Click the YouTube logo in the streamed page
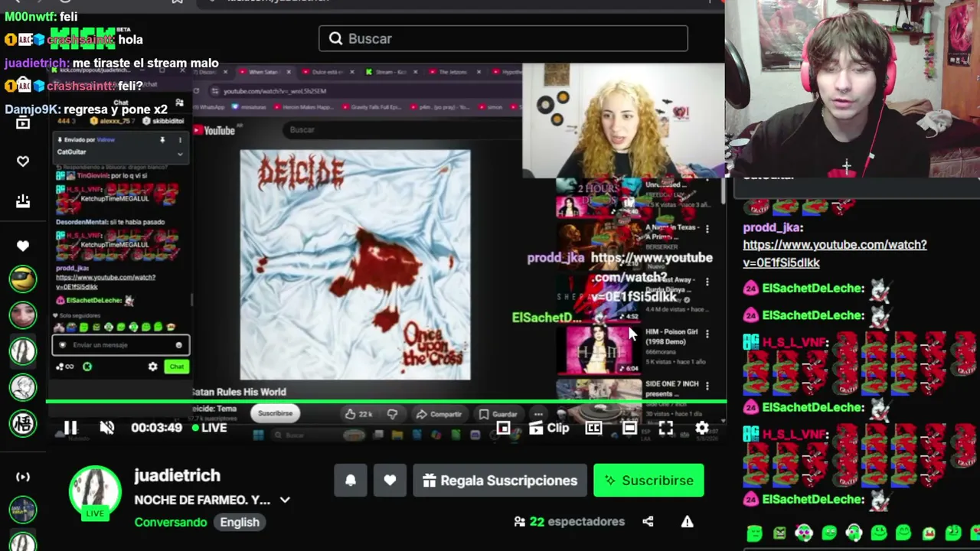Image resolution: width=980 pixels, height=551 pixels. [x=214, y=131]
